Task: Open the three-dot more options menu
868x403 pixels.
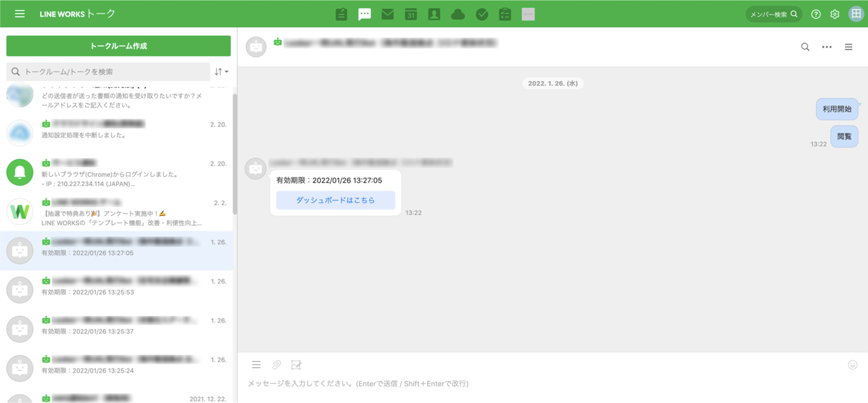Action: click(x=826, y=47)
